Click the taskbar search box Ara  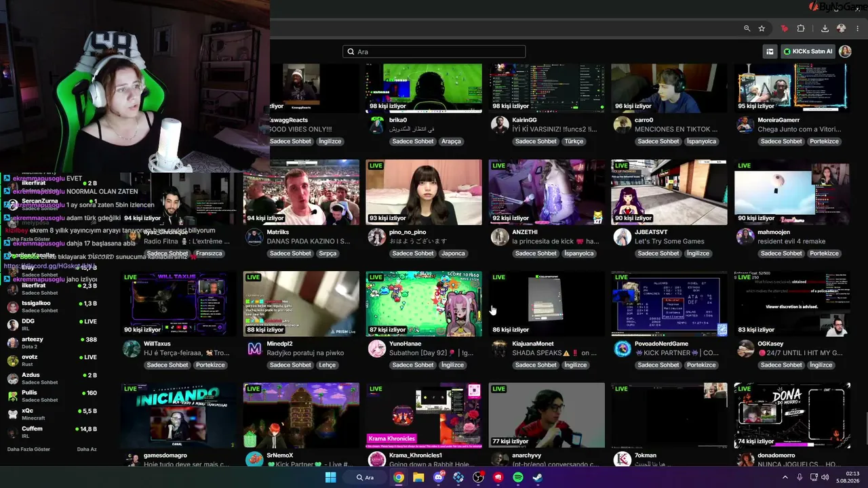click(x=366, y=477)
